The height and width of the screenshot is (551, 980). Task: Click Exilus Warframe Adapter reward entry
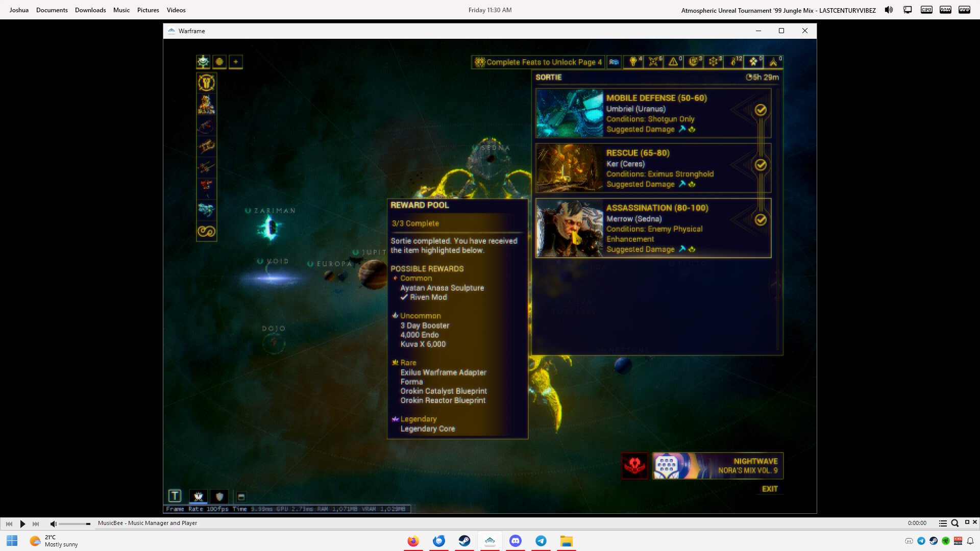pos(443,372)
